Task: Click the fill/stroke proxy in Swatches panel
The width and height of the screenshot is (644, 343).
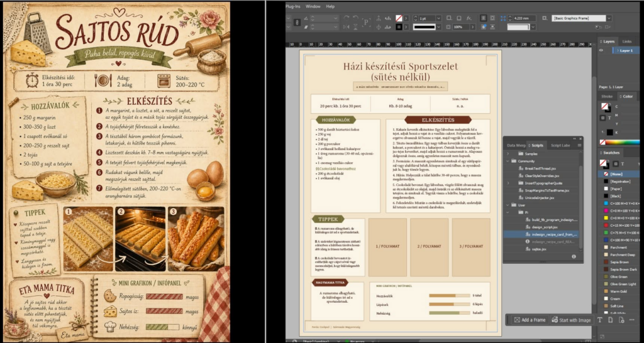Action: 604,164
